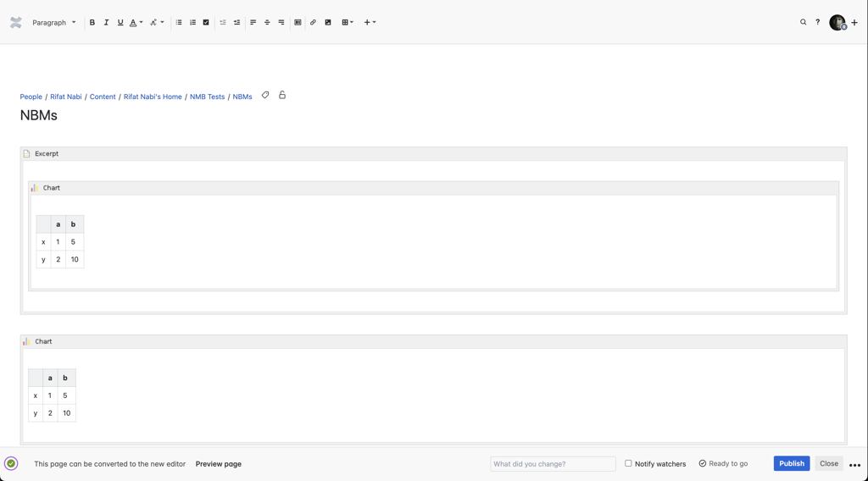Expand the table insert dropdown
868x481 pixels.
click(348, 23)
